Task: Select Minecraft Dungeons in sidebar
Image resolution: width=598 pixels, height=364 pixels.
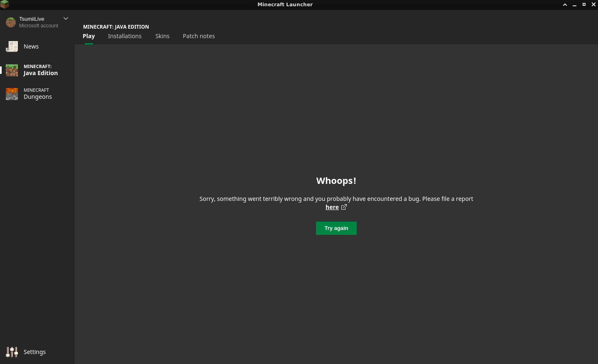Action: pyautogui.click(x=38, y=94)
